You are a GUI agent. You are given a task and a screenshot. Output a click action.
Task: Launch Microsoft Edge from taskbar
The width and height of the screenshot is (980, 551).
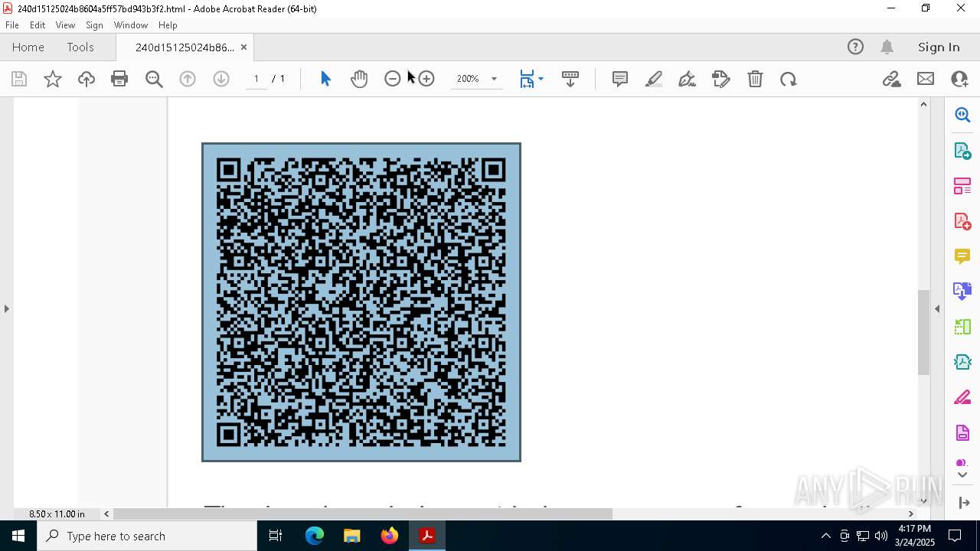point(315,536)
